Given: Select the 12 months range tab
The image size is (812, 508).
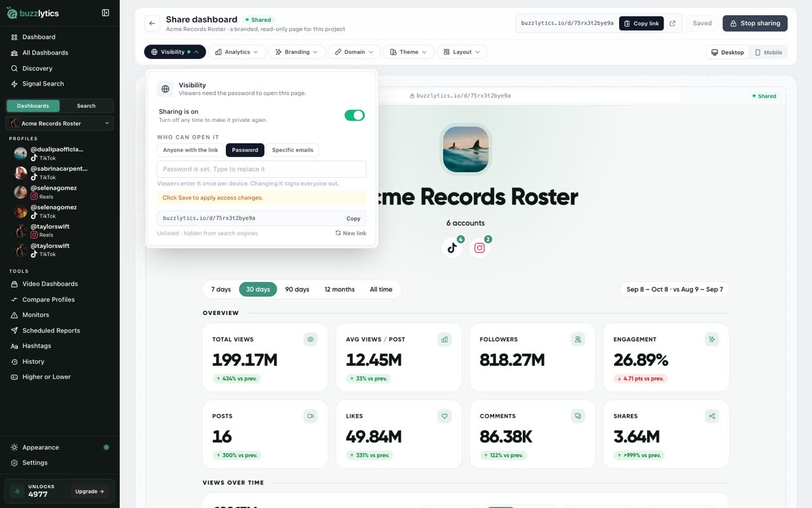Looking at the screenshot, I should [x=339, y=290].
